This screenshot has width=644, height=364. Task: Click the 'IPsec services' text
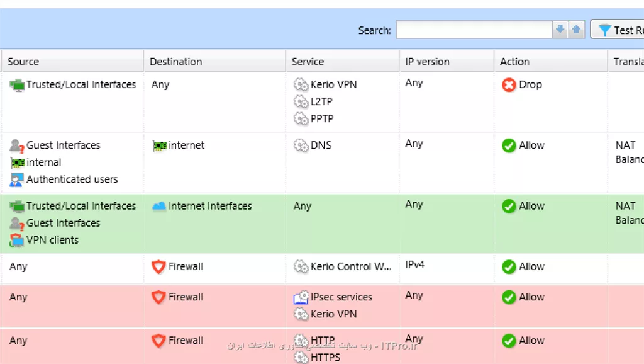coord(341,297)
